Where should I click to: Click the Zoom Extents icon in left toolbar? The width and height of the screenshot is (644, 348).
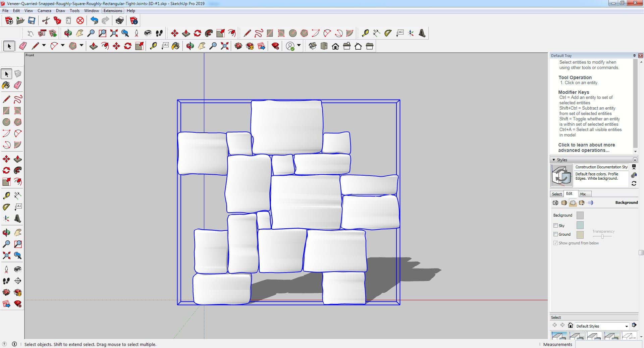click(x=6, y=255)
